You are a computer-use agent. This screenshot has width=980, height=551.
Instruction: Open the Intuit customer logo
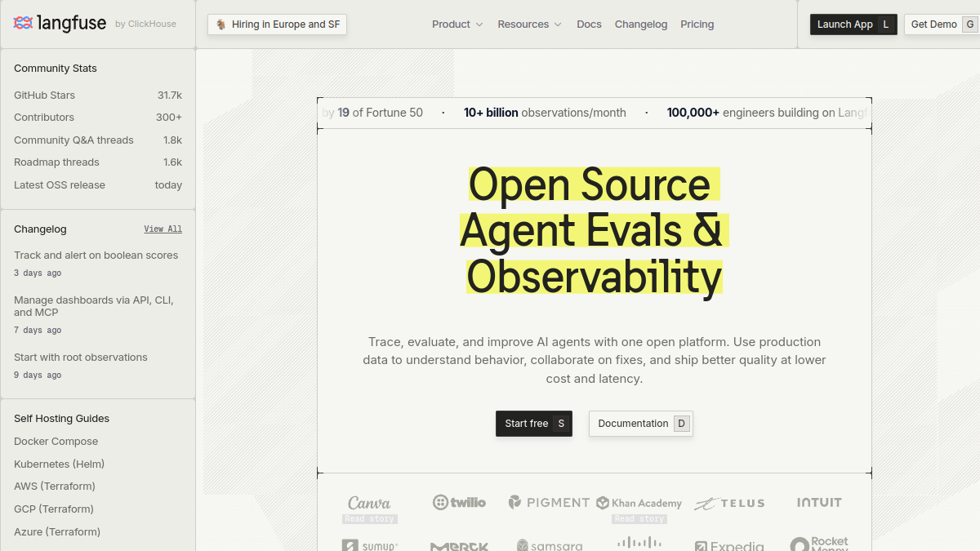pyautogui.click(x=819, y=503)
